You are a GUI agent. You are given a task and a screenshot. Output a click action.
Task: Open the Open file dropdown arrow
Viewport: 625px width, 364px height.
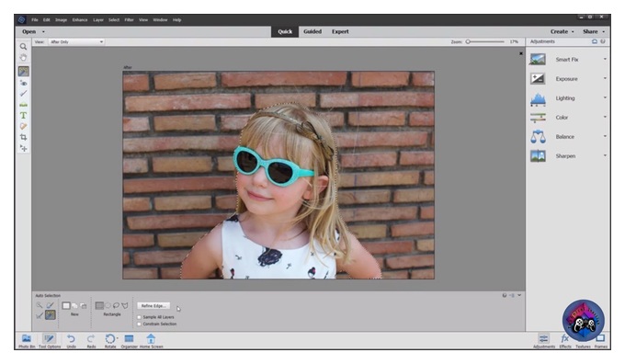(43, 32)
